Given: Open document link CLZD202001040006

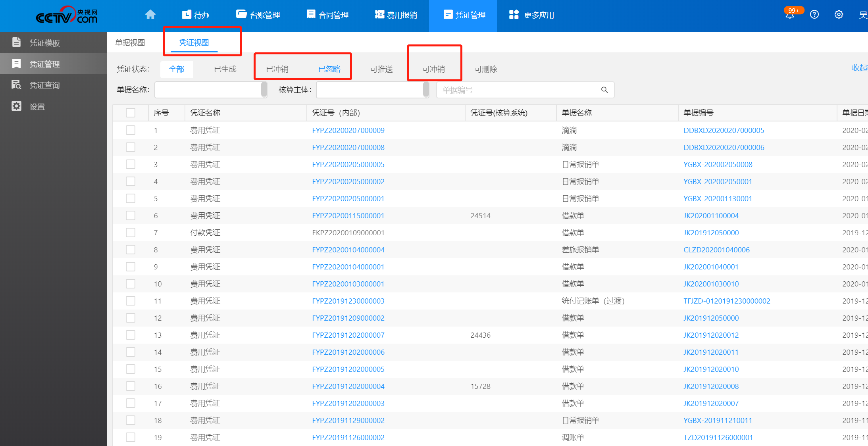Looking at the screenshot, I should pyautogui.click(x=716, y=250).
